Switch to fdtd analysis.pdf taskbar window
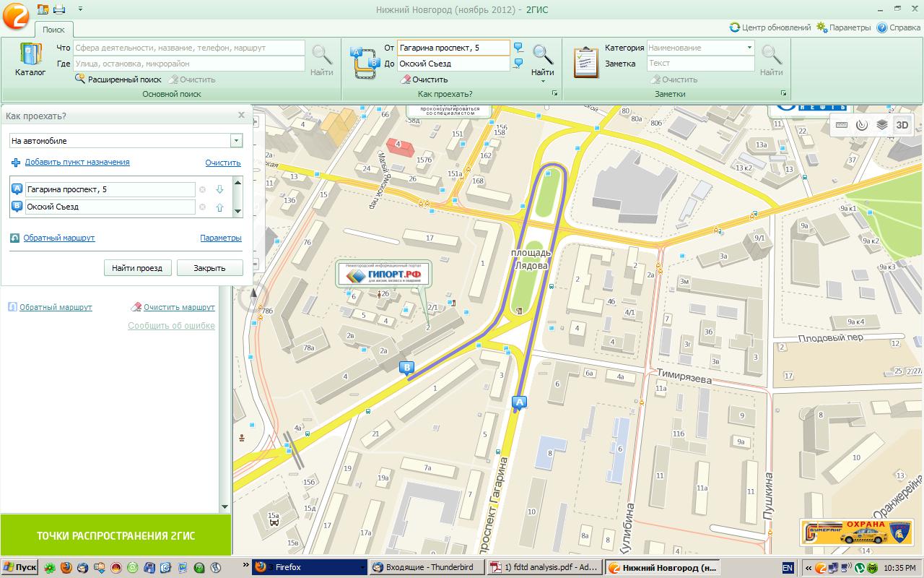Image resolution: width=924 pixels, height=578 pixels. pos(543,567)
